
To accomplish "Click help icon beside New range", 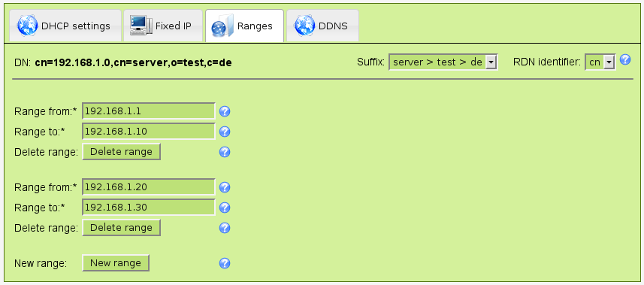I will tap(224, 263).
